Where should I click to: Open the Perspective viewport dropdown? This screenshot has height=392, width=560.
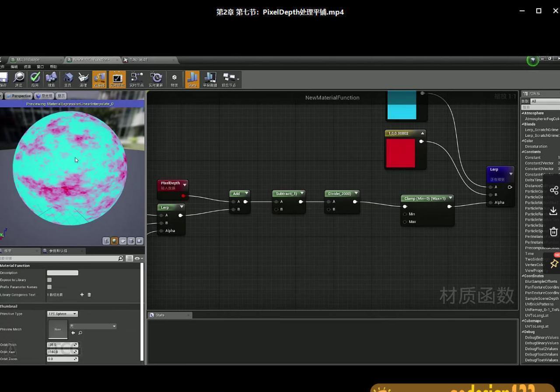(19, 96)
